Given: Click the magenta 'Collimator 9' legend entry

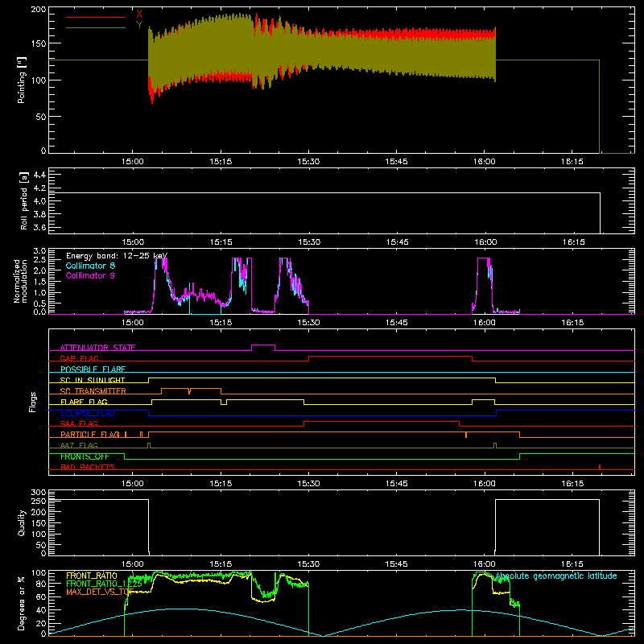Looking at the screenshot, I should [90, 275].
